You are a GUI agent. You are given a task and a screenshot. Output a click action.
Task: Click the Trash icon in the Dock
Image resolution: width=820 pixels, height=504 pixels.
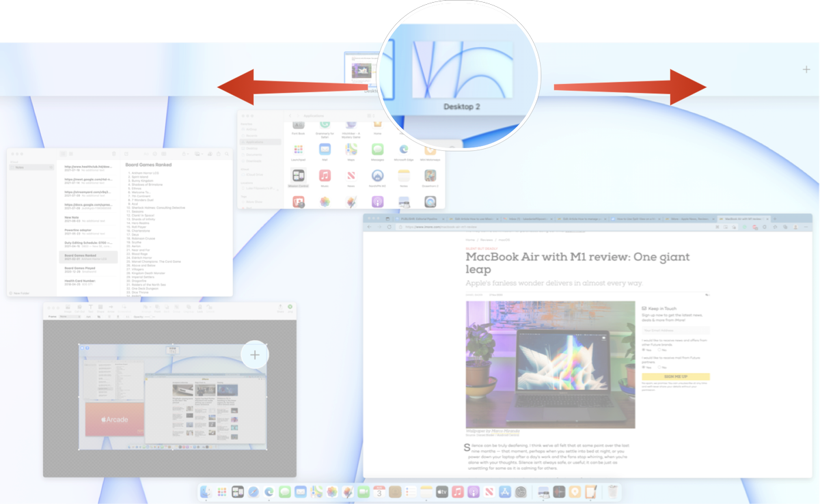click(612, 492)
